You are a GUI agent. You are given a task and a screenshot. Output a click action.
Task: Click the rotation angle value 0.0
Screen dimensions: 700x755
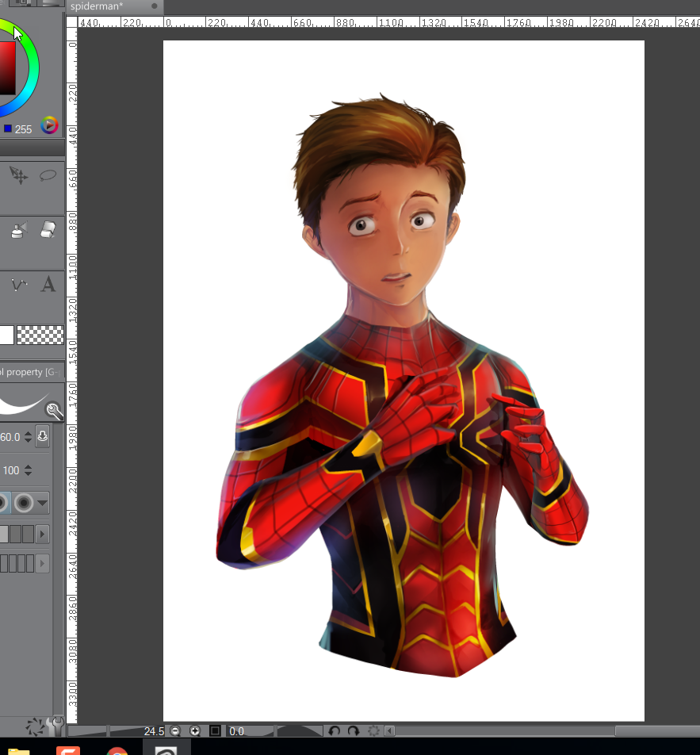[236, 731]
